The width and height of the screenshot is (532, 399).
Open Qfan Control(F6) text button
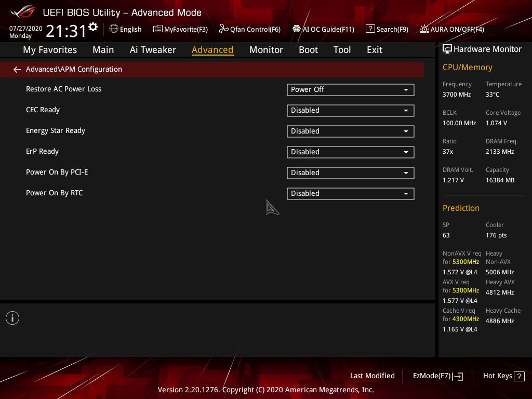pyautogui.click(x=255, y=29)
